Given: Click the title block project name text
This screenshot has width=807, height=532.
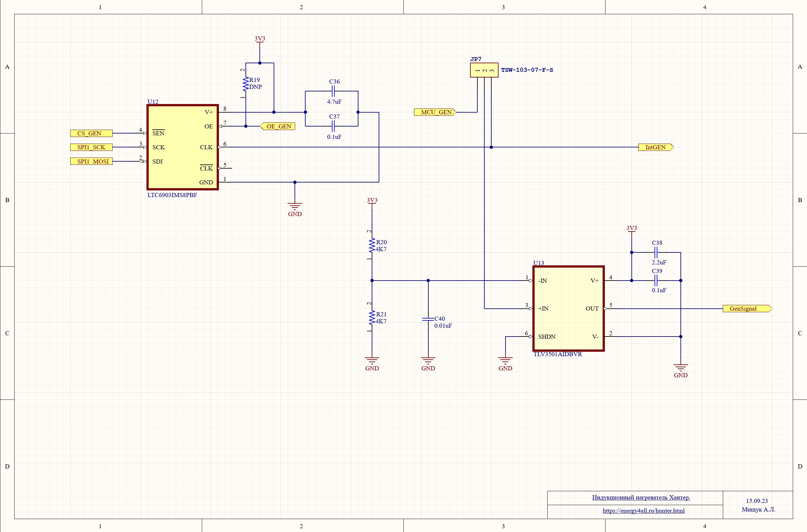Looking at the screenshot, I should tap(641, 498).
